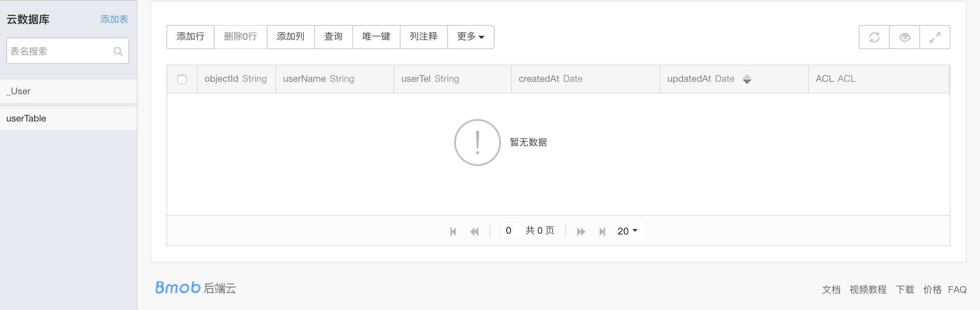The image size is (980, 310).
Task: Click the createdAt column header
Action: point(586,79)
